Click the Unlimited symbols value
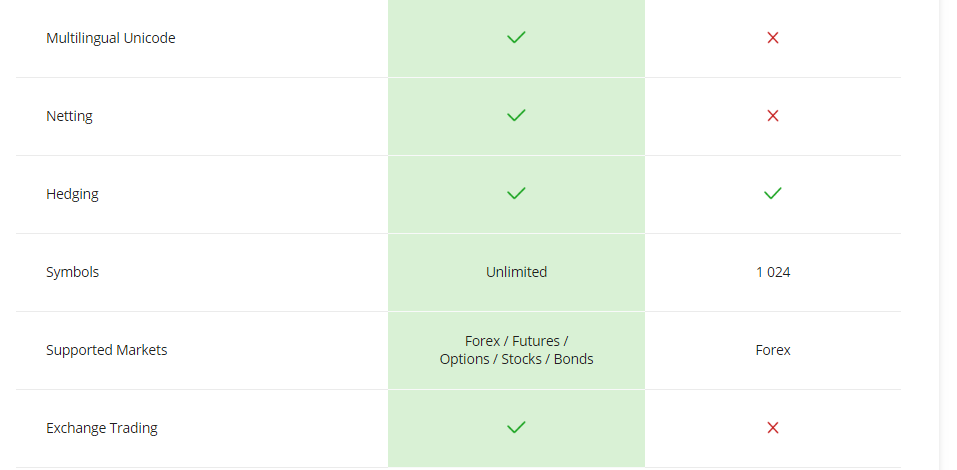Screen dimensions: 957x470 [516, 272]
